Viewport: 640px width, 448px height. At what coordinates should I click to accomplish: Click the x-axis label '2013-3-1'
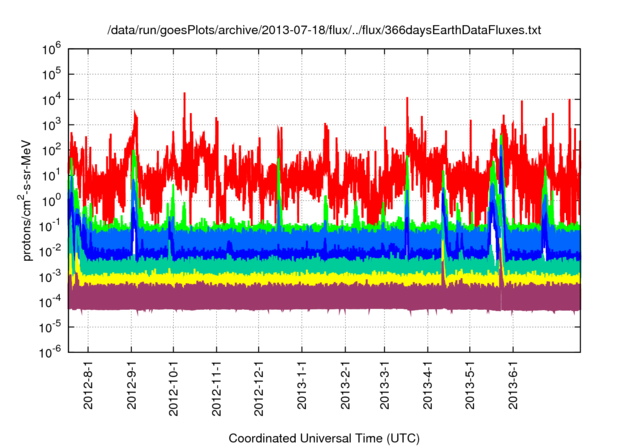pyautogui.click(x=384, y=387)
